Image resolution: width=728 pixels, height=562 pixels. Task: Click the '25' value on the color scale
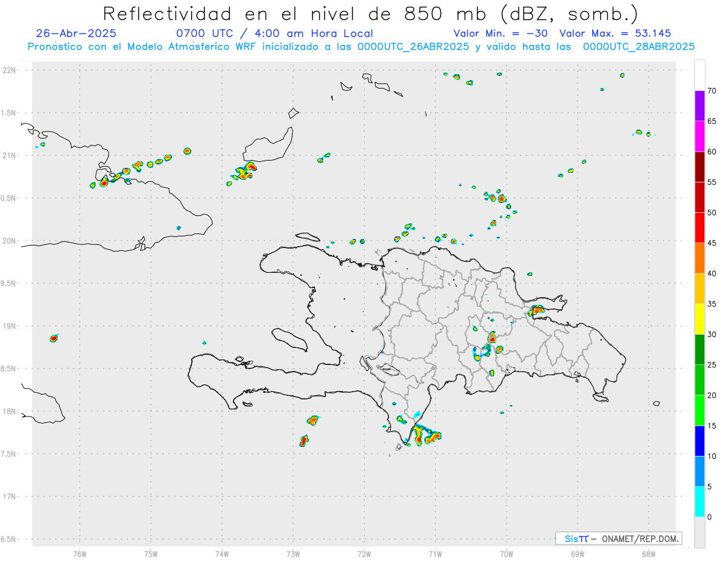(712, 365)
